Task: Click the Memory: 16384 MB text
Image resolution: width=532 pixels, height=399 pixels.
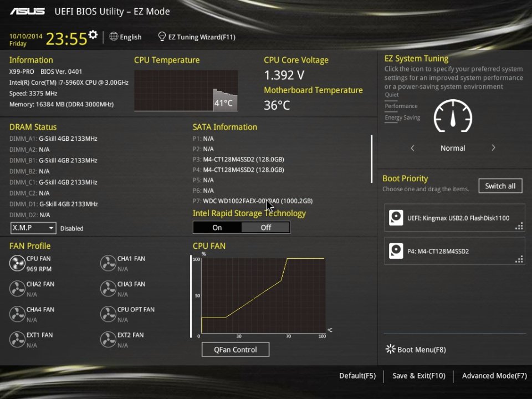Action: coord(62,104)
